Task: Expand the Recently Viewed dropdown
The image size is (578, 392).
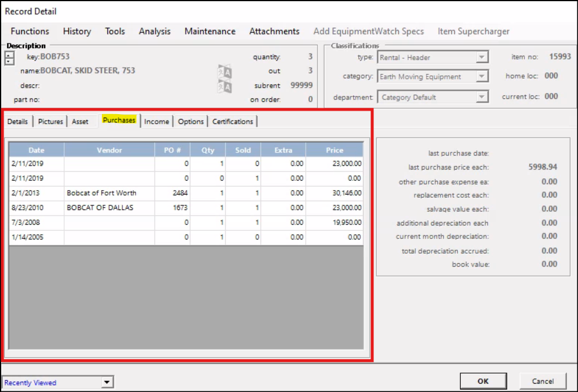Action: tap(107, 383)
